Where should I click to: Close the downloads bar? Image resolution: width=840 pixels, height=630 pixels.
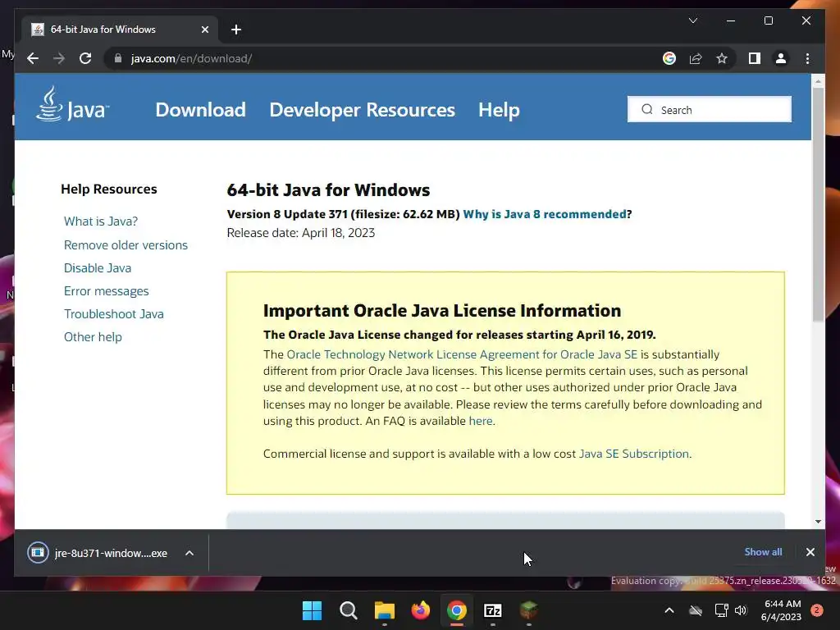(x=810, y=552)
